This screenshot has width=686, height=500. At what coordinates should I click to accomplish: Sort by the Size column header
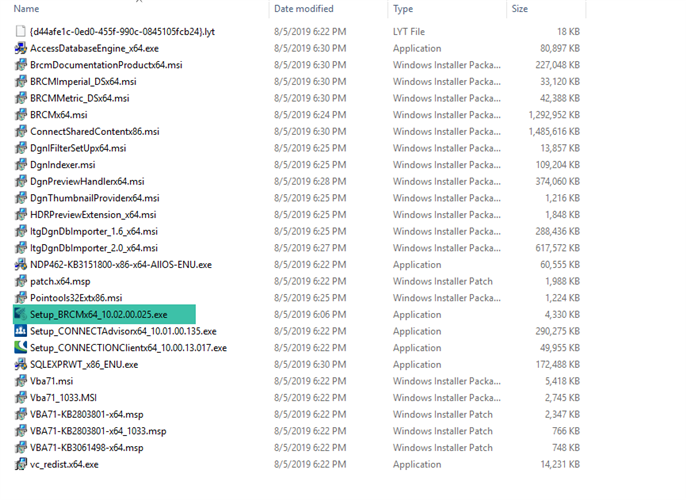(520, 9)
